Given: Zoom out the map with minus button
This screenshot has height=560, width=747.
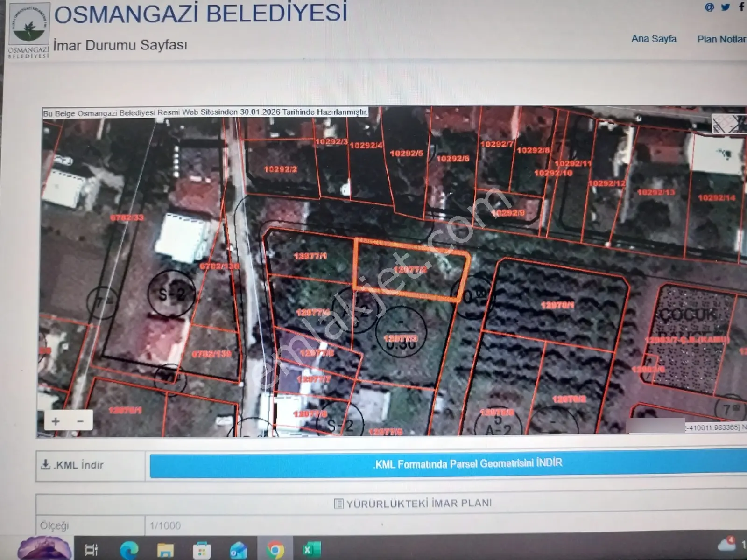Looking at the screenshot, I should click(80, 421).
